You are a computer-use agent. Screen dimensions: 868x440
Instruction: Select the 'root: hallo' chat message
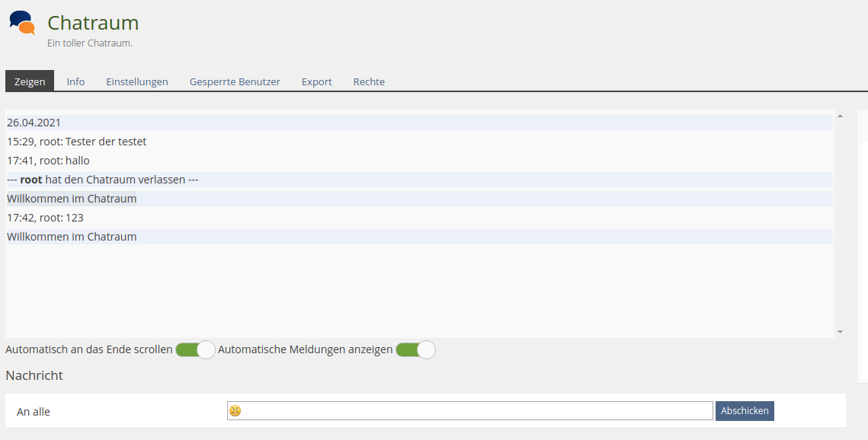click(x=49, y=161)
